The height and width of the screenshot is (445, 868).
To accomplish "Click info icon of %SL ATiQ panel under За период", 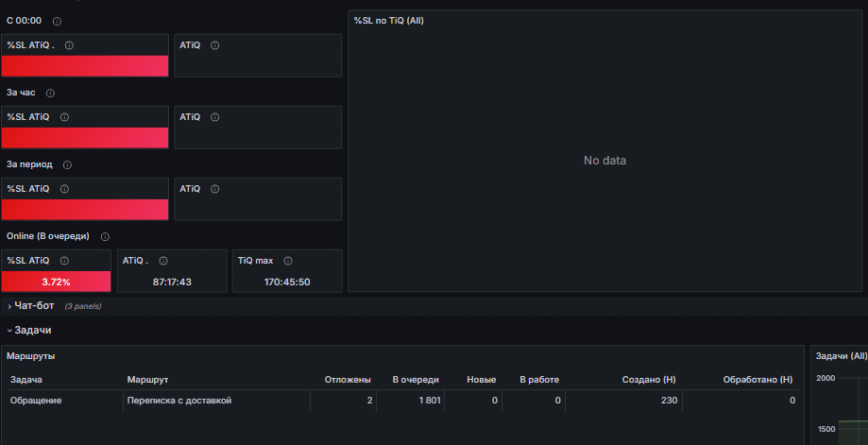I will 64,189.
